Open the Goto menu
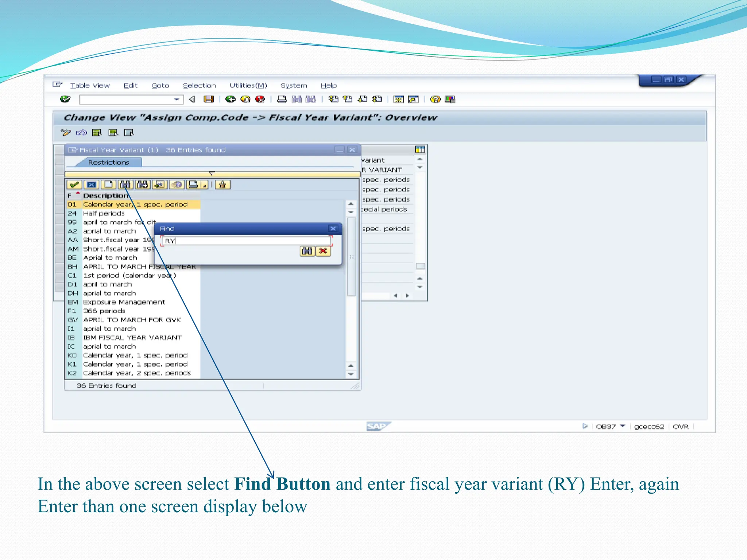The height and width of the screenshot is (560, 747). pyautogui.click(x=160, y=85)
